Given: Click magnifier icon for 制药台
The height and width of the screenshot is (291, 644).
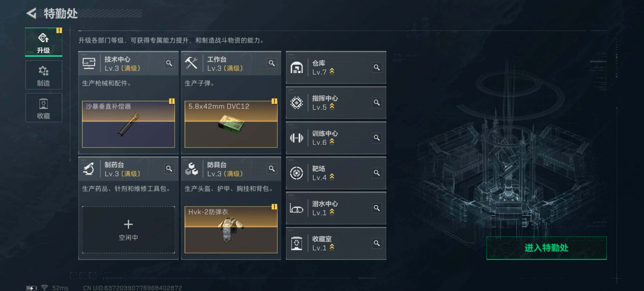Looking at the screenshot, I should point(169,169).
